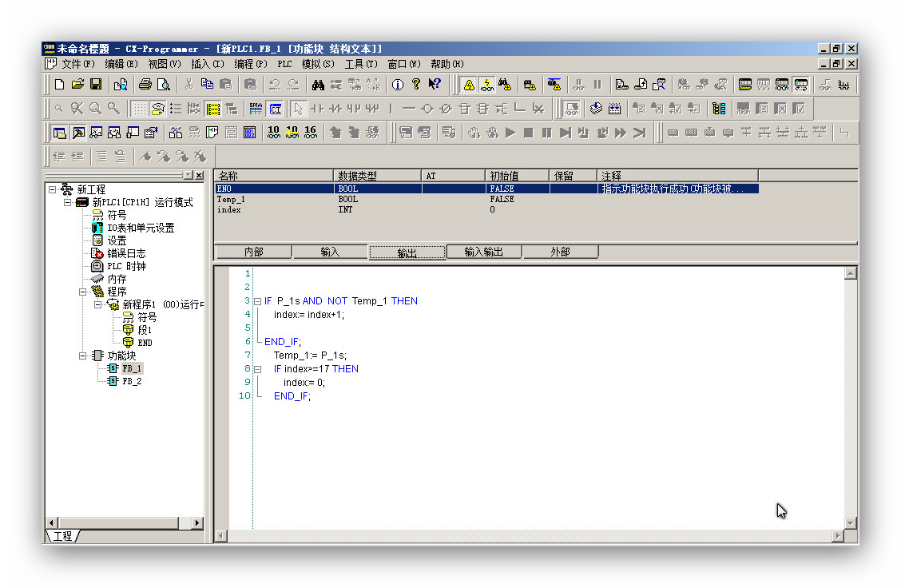The image size is (901, 588).
Task: Collapse the IF block on line 3
Action: pyautogui.click(x=257, y=302)
